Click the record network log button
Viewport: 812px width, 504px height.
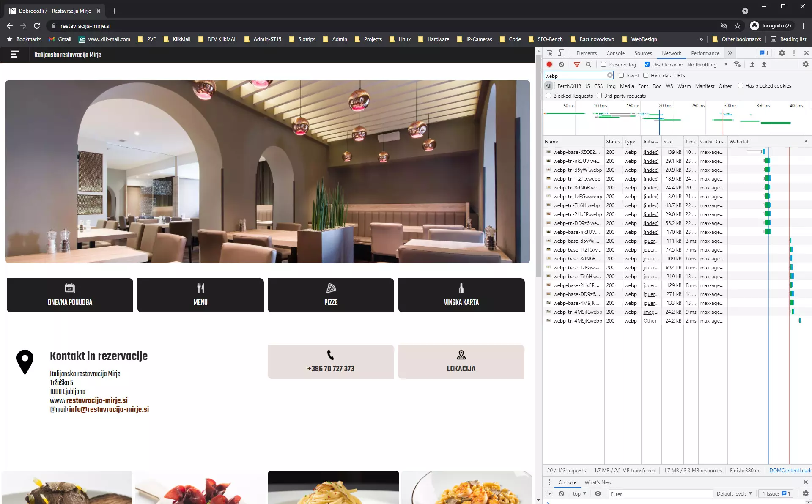(x=549, y=65)
